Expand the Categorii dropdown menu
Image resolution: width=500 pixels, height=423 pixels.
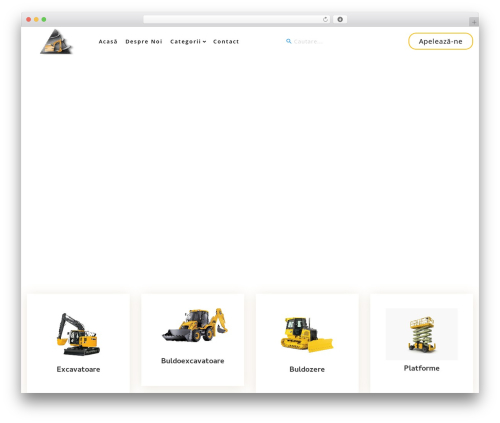(188, 42)
